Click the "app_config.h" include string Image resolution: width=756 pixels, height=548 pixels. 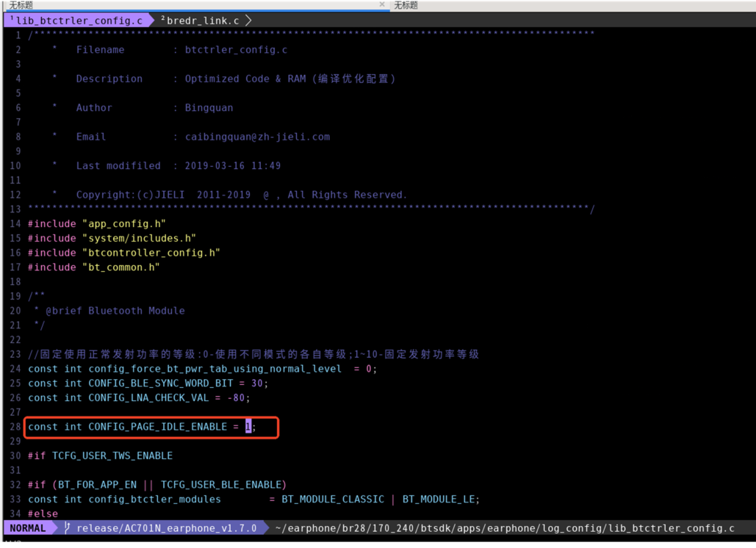124,223
